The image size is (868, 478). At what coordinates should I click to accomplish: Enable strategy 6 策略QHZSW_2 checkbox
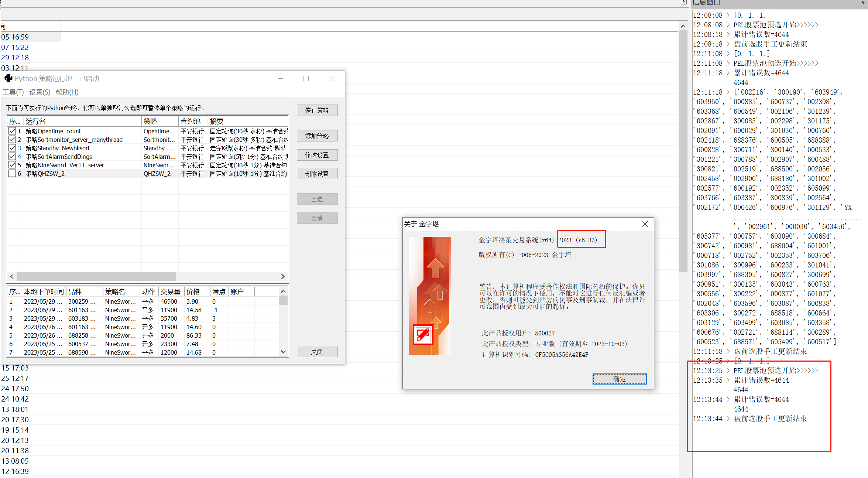[12, 174]
